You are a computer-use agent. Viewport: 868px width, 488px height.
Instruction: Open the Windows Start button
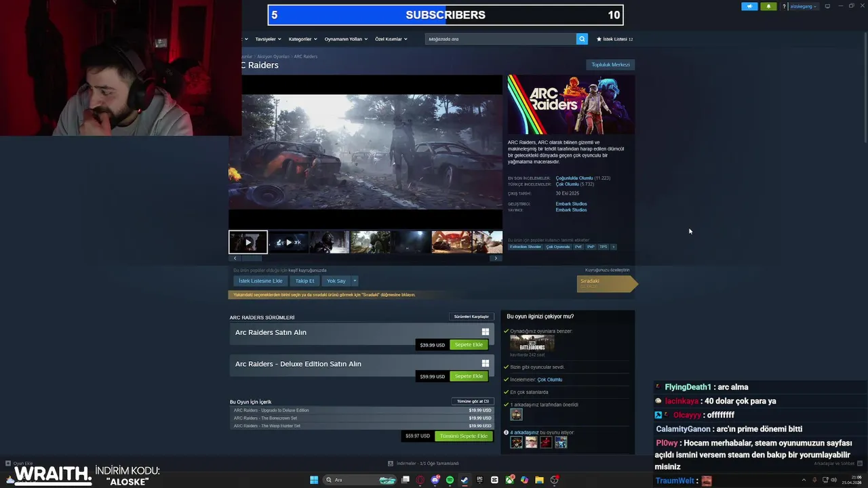coord(314,480)
